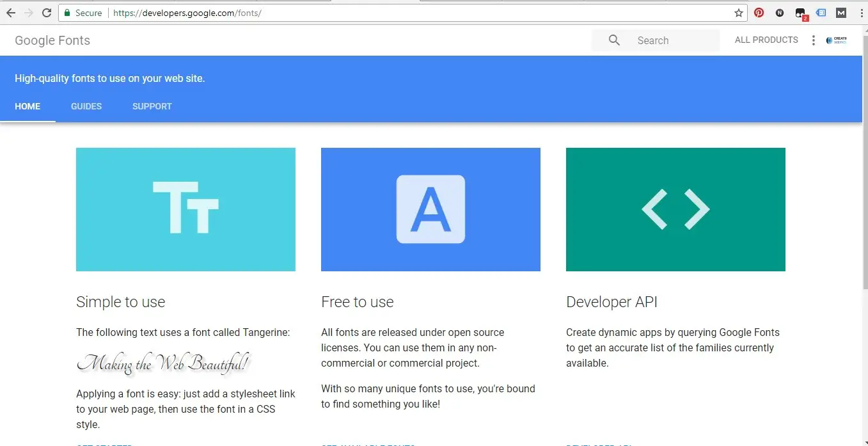This screenshot has height=446, width=868.
Task: Click the Applying a font is easy paragraph
Action: 185,410
